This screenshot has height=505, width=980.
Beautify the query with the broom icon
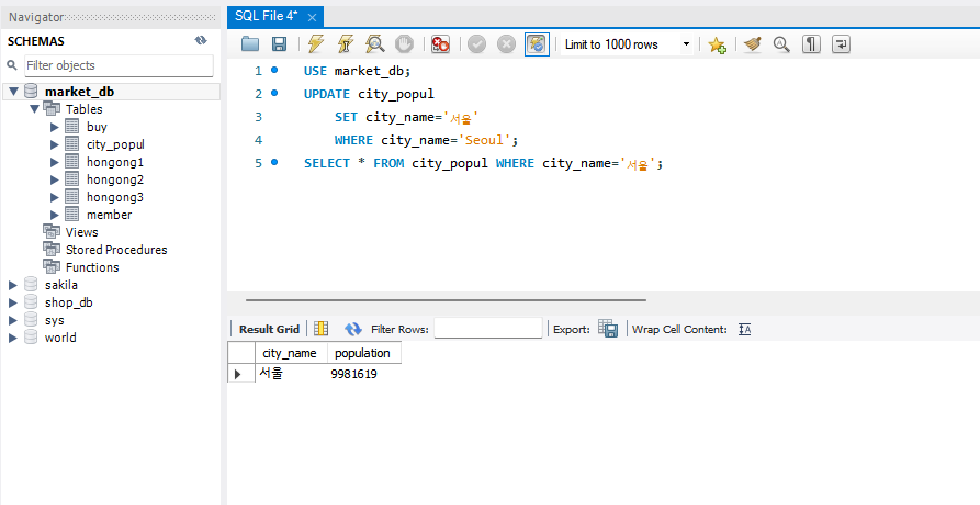(753, 44)
